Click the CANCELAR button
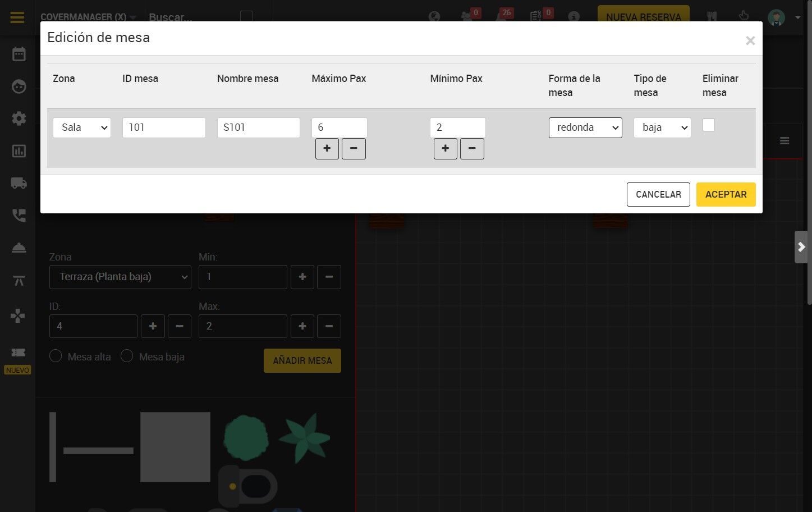This screenshot has width=812, height=512. tap(658, 194)
